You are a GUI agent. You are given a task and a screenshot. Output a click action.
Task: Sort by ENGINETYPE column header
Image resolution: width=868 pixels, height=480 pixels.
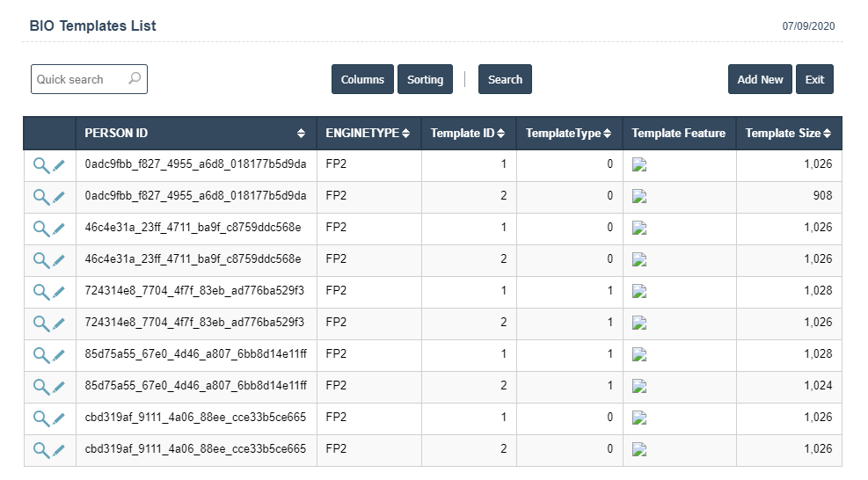click(x=368, y=134)
